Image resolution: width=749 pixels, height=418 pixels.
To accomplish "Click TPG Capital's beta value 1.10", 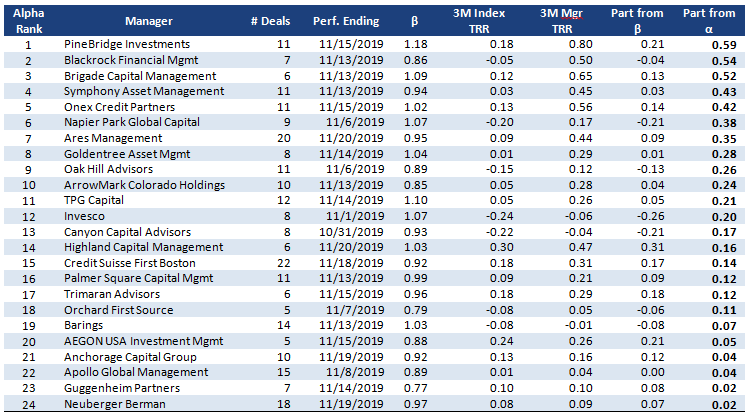I will pos(413,199).
